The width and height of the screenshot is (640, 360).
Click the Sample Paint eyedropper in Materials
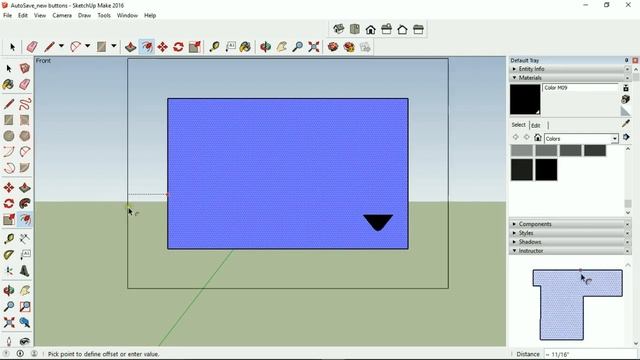626,123
